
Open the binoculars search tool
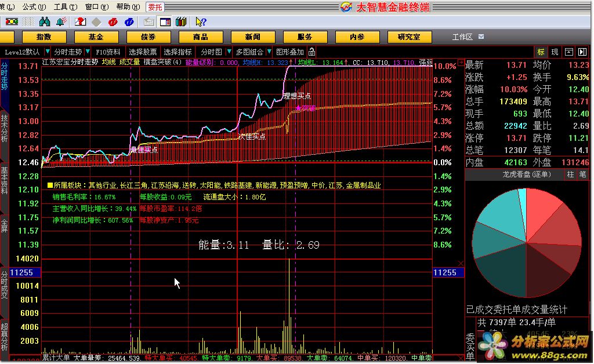point(45,22)
